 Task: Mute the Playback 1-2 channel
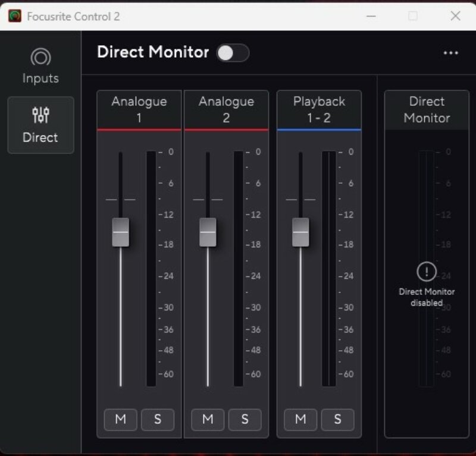pyautogui.click(x=300, y=420)
